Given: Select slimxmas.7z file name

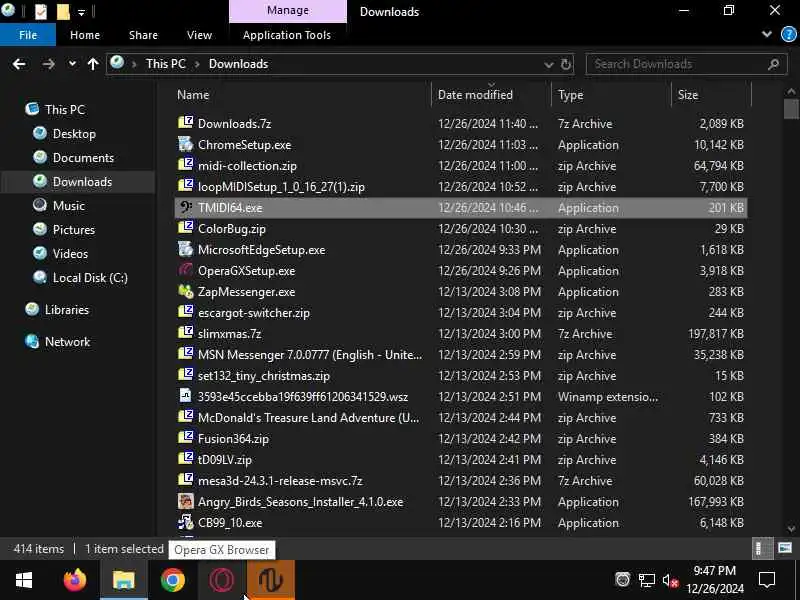Looking at the screenshot, I should pyautogui.click(x=230, y=334).
